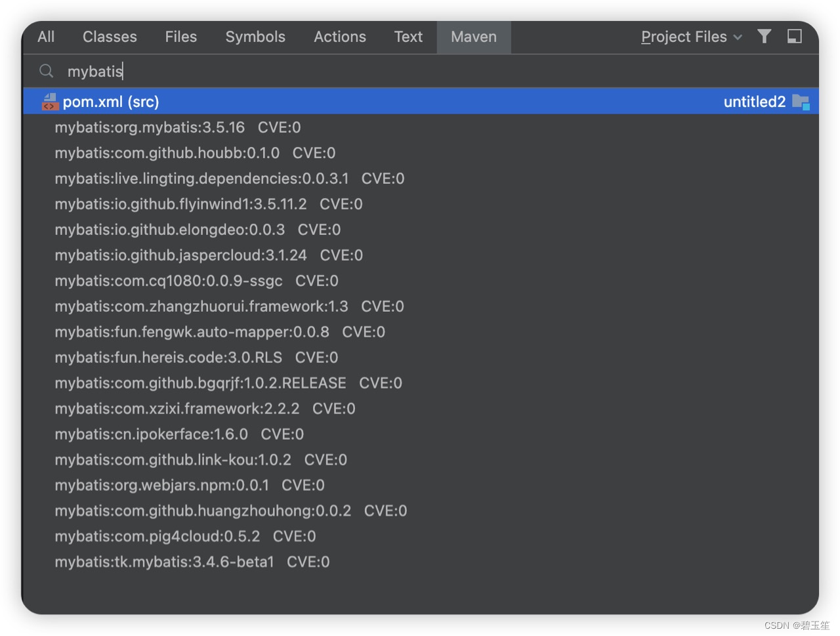Screen dimensions: 840x636
Task: Select mybatis:live.lingting.dependencies:0.0.3.1 result
Action: click(x=421, y=179)
